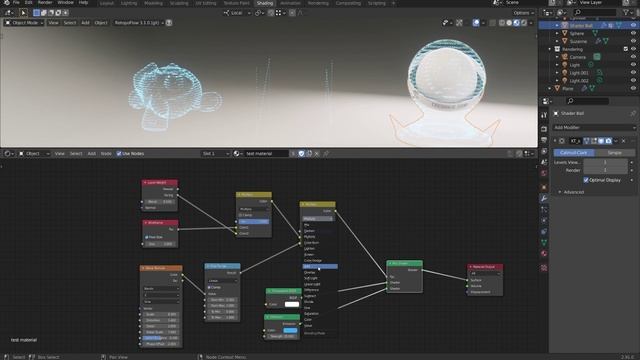Choose Soft Light blend mode entry

coord(311,278)
